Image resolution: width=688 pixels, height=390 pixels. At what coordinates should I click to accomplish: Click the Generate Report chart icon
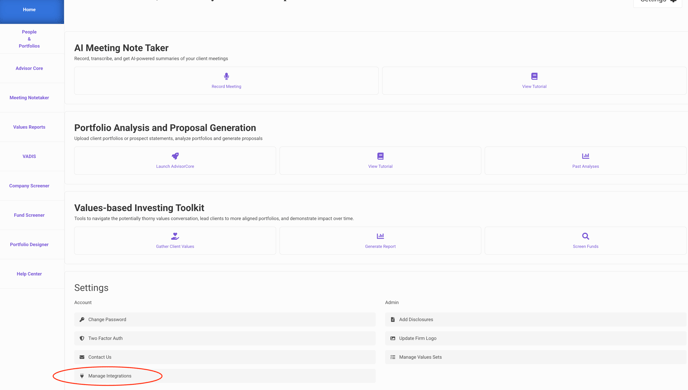click(380, 236)
